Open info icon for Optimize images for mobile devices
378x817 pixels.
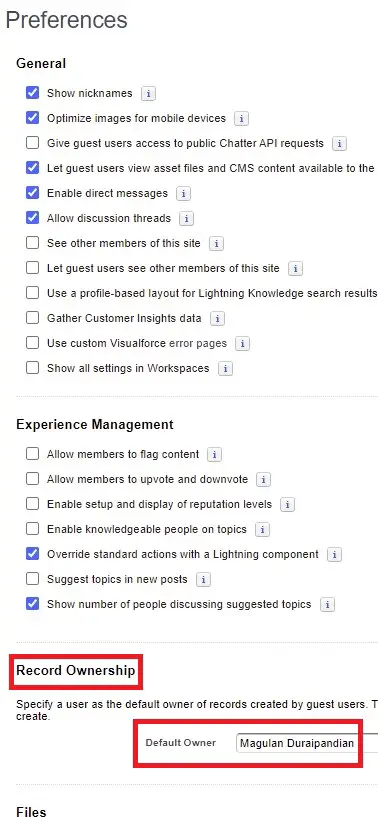point(241,119)
